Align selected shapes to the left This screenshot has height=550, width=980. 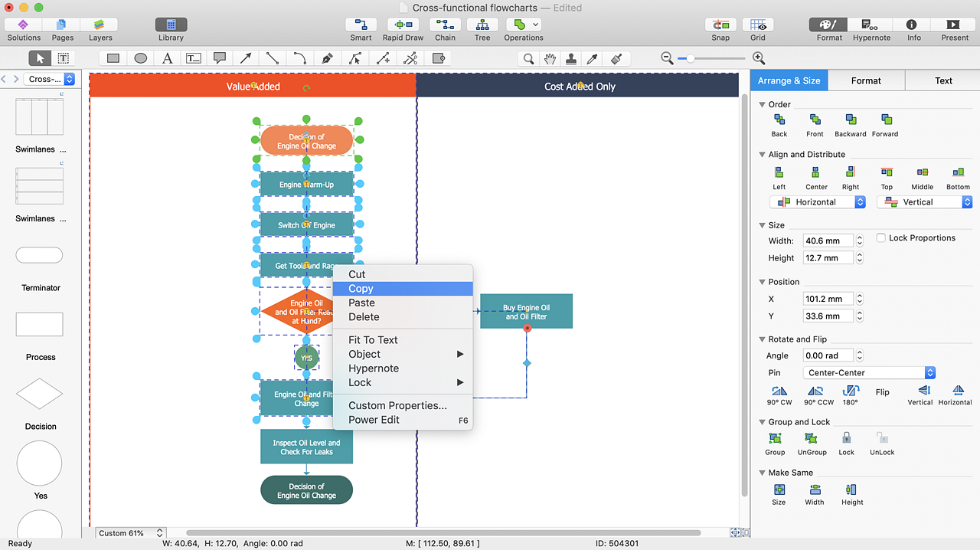click(x=779, y=172)
